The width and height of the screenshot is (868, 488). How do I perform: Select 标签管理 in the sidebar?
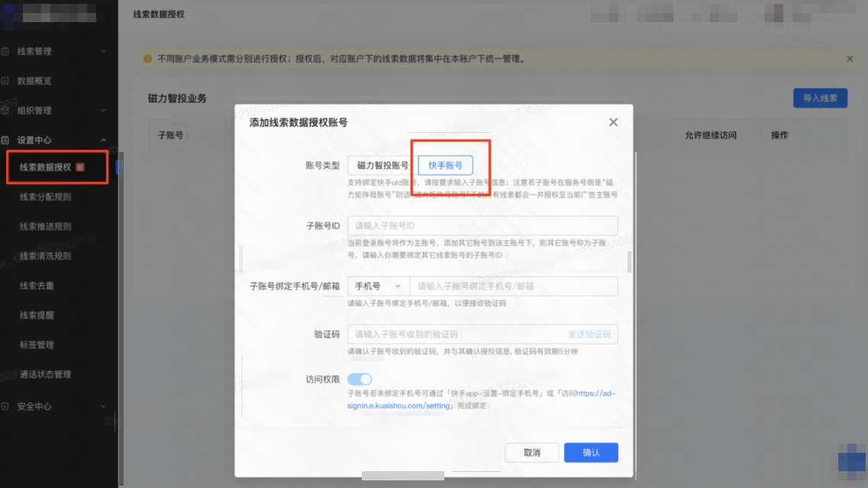36,344
